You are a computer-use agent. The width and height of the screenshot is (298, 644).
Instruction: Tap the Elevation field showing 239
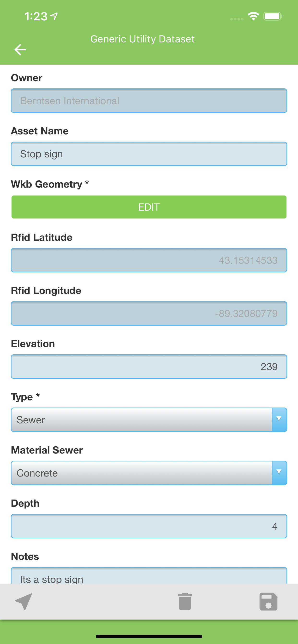click(149, 367)
